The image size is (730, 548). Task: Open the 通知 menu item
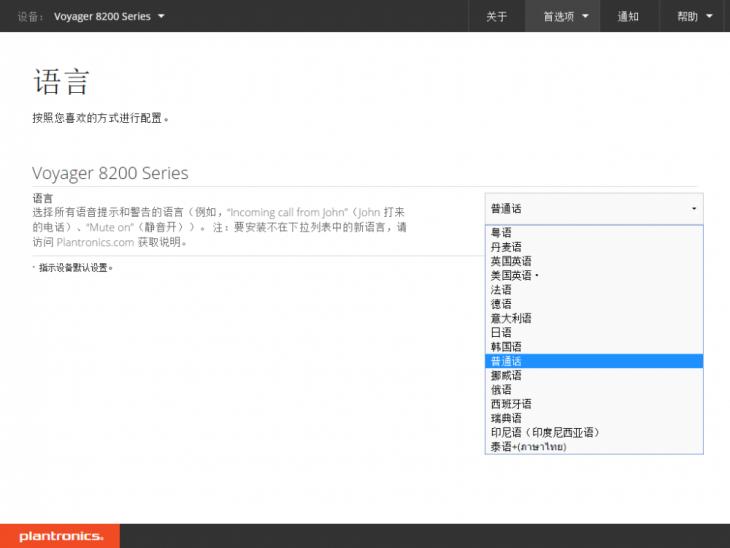click(x=628, y=16)
